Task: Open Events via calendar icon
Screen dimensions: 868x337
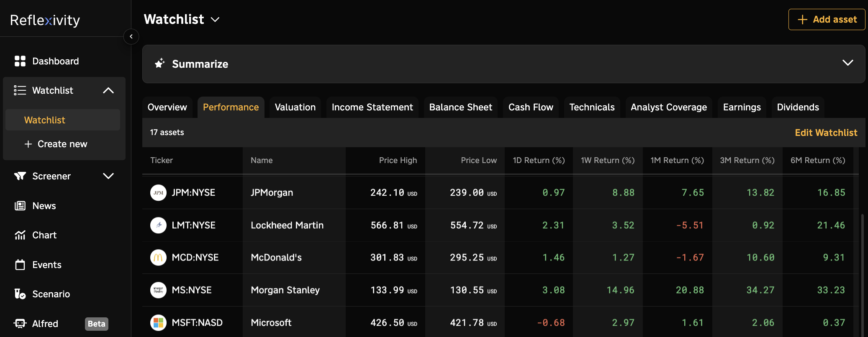Action: [20, 265]
